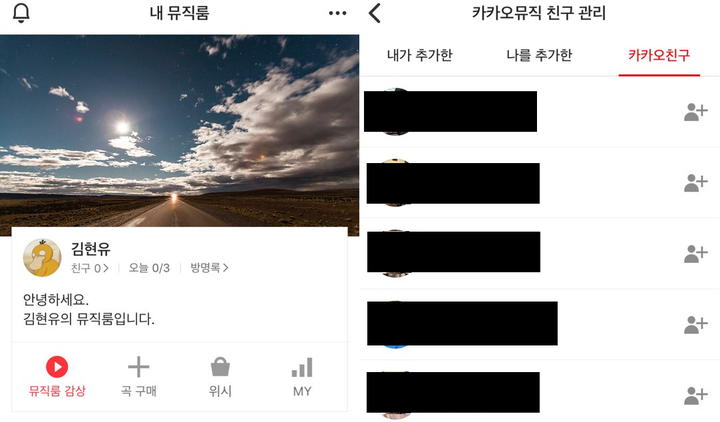The width and height of the screenshot is (720, 422).
Task: Open the MY chart icon
Action: pyautogui.click(x=302, y=367)
